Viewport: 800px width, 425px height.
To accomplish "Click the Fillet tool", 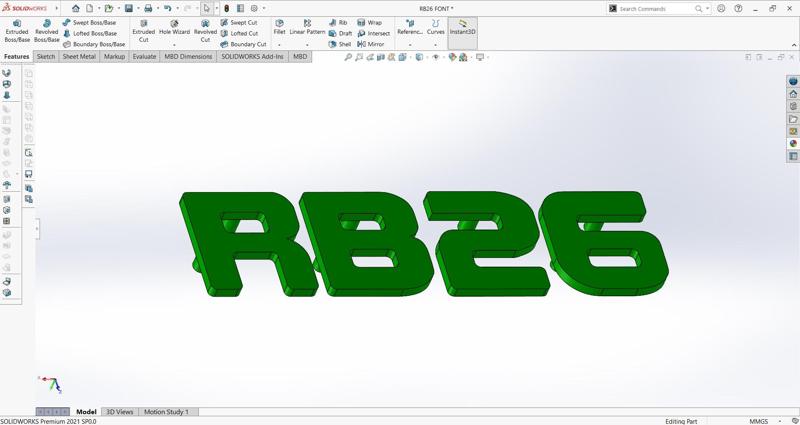I will (x=280, y=28).
